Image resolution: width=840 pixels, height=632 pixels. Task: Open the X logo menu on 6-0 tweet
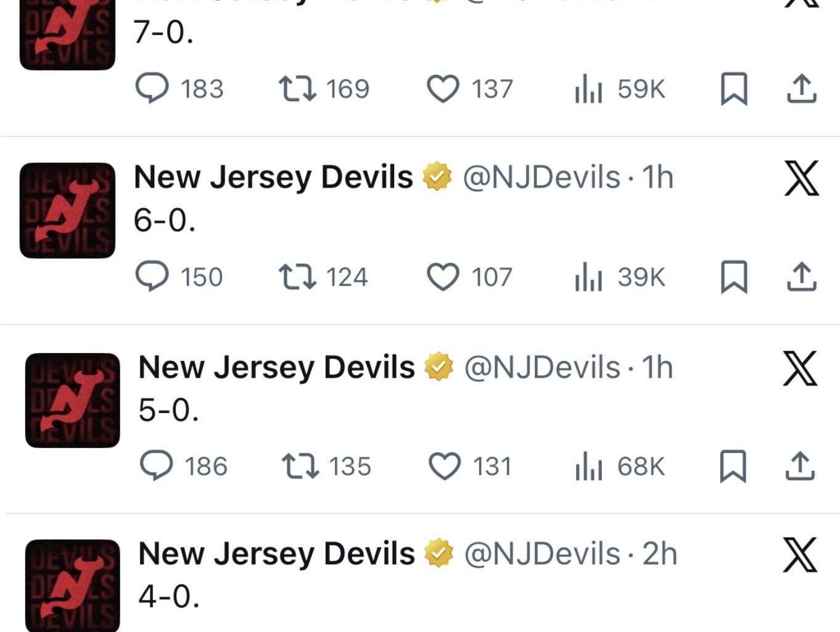(x=801, y=178)
